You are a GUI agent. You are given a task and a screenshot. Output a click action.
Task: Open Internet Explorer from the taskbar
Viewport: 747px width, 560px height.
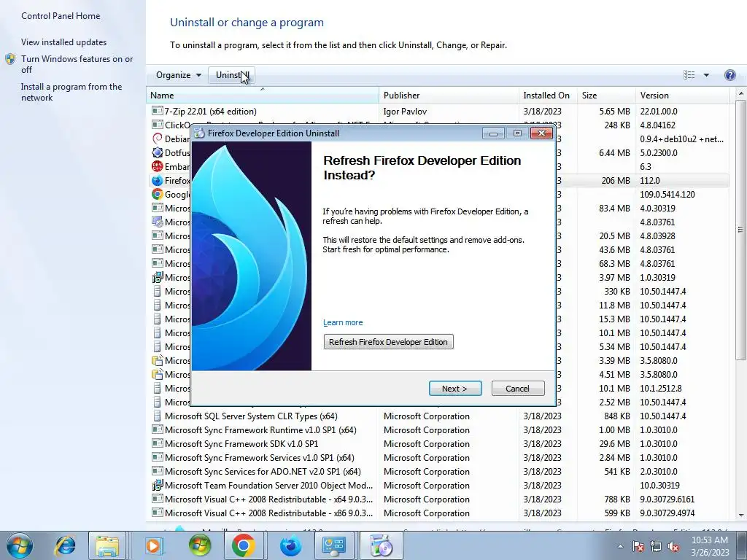[x=65, y=545]
